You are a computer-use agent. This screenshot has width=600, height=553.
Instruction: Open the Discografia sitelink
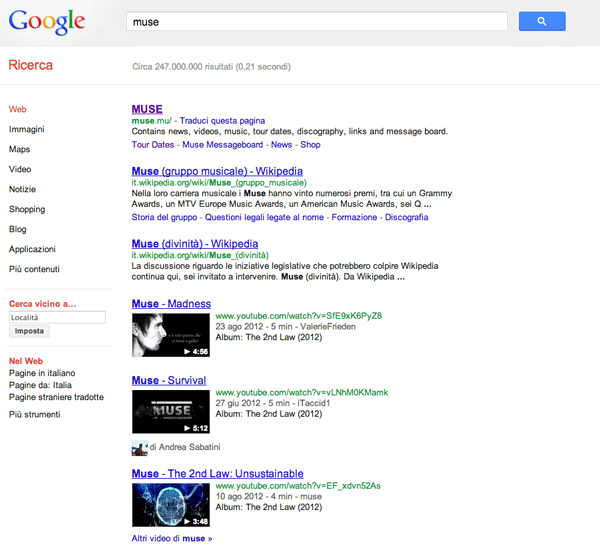pos(406,217)
